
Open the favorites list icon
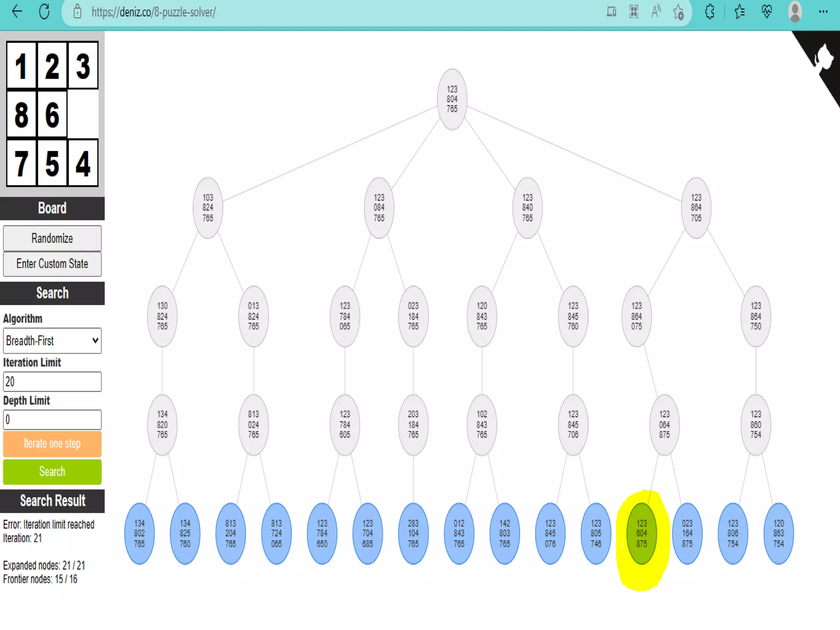pos(740,12)
